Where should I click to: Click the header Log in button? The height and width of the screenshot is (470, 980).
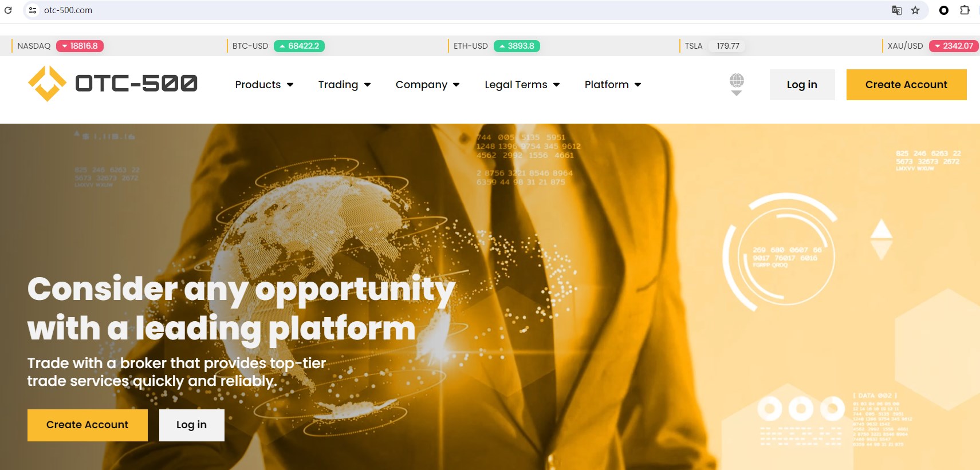(802, 85)
